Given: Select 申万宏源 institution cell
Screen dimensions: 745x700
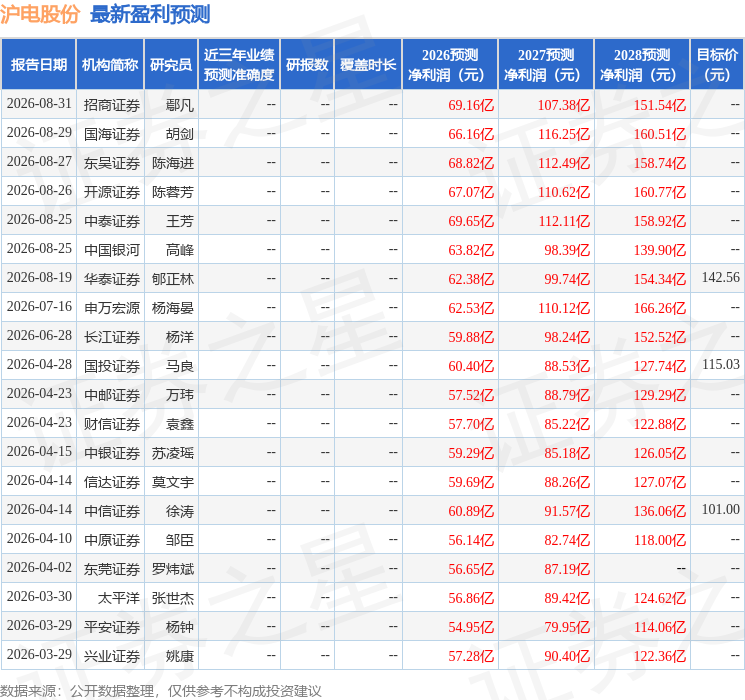Looking at the screenshot, I should click(112, 308).
